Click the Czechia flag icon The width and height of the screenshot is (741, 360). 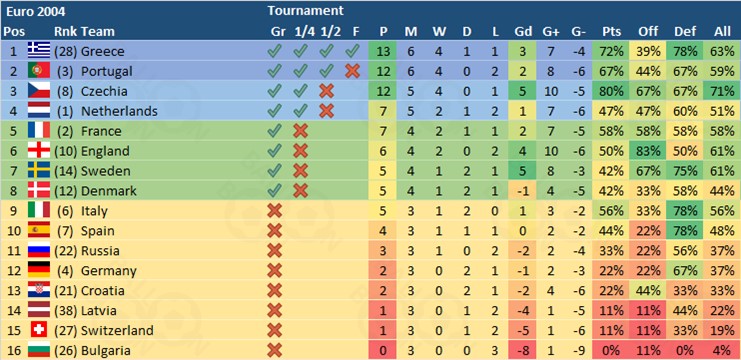(39, 91)
